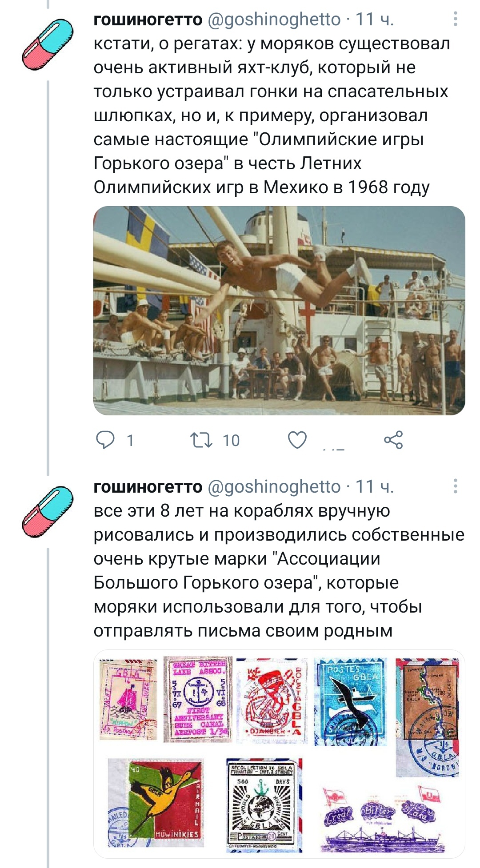Open first tweet text about Олимпийские игры
480x868 pixels.
coord(272,115)
